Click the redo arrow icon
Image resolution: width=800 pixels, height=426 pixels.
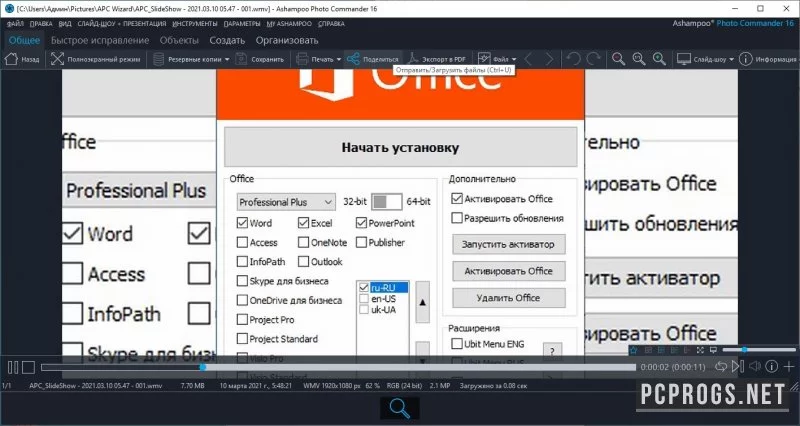(x=593, y=59)
